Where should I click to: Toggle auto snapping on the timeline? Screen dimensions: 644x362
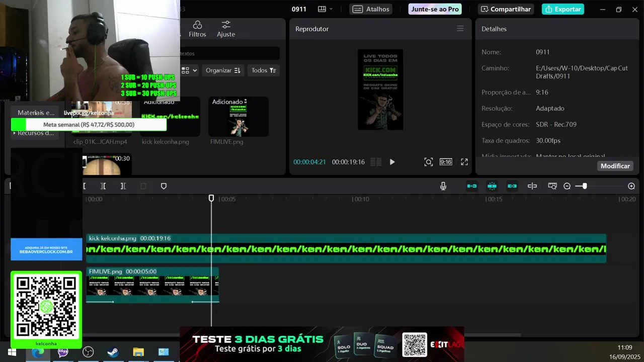[x=492, y=186]
